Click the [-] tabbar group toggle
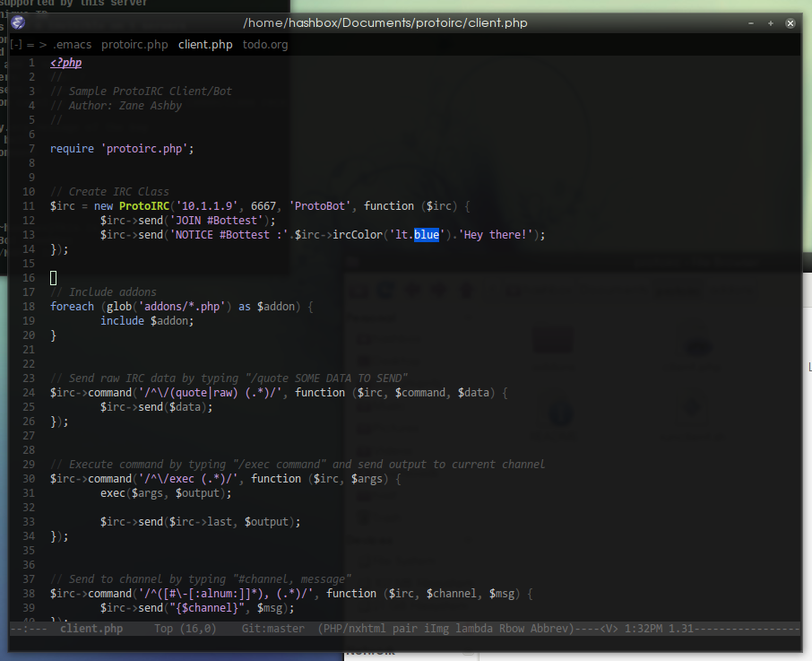 (16, 45)
